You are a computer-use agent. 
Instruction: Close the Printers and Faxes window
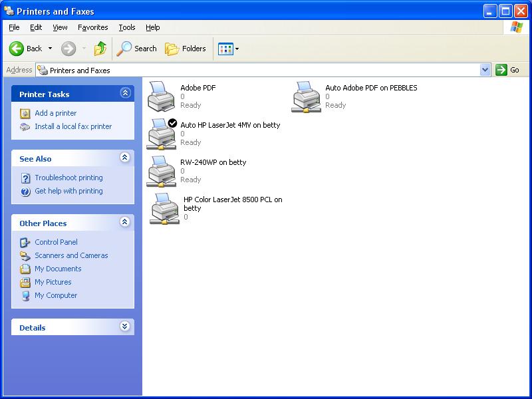521,11
